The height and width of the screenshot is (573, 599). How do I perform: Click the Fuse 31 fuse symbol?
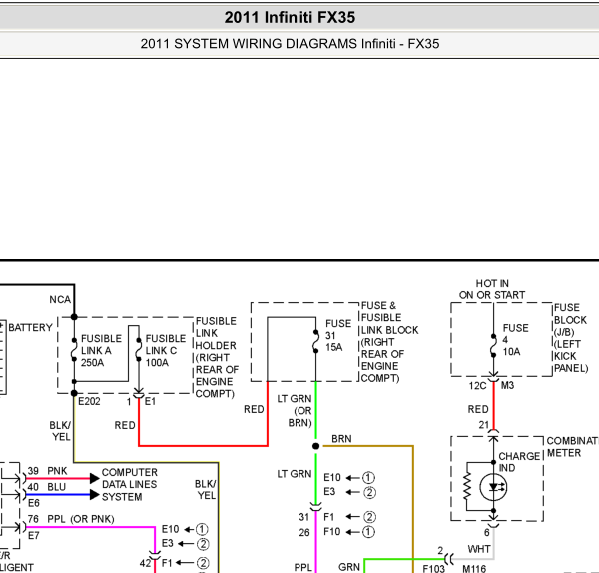[x=316, y=341]
